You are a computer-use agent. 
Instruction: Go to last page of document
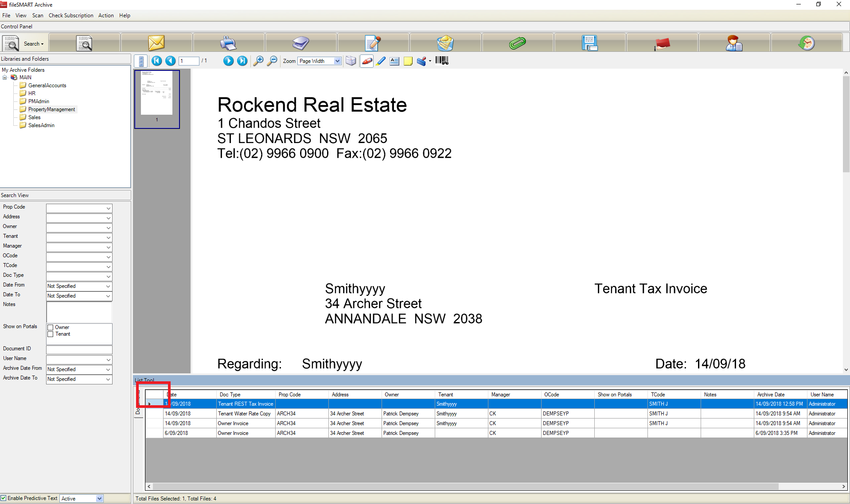click(x=242, y=61)
